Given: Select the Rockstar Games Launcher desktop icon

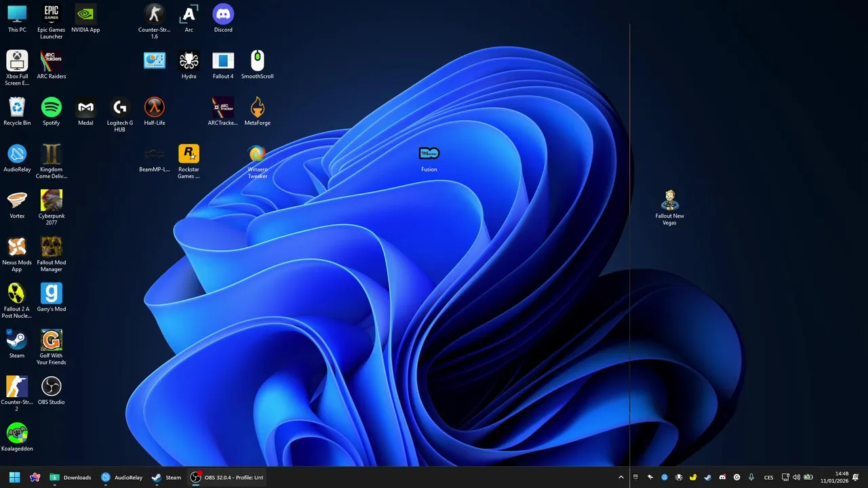Looking at the screenshot, I should click(x=189, y=161).
